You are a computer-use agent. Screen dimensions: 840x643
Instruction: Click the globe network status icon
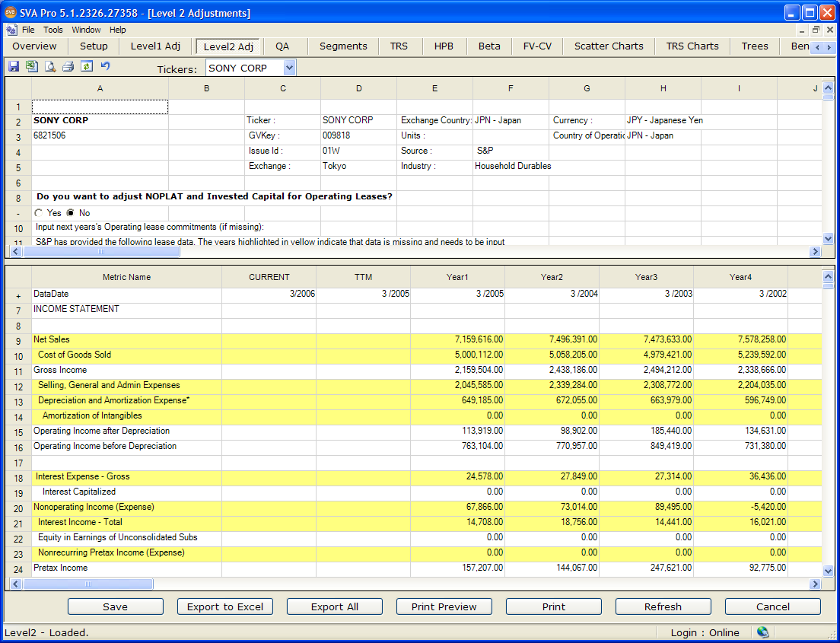(x=762, y=632)
